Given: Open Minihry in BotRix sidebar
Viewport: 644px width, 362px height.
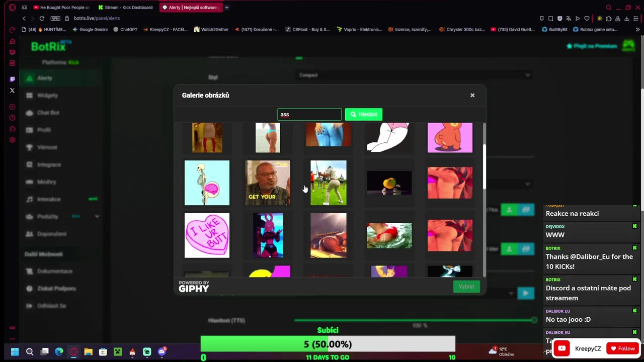Looking at the screenshot, I should tap(46, 182).
